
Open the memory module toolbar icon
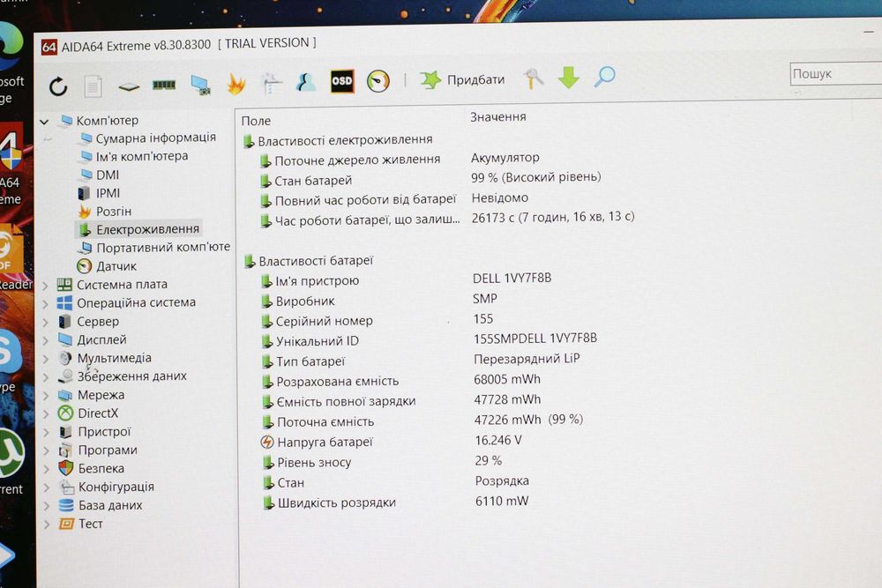164,85
